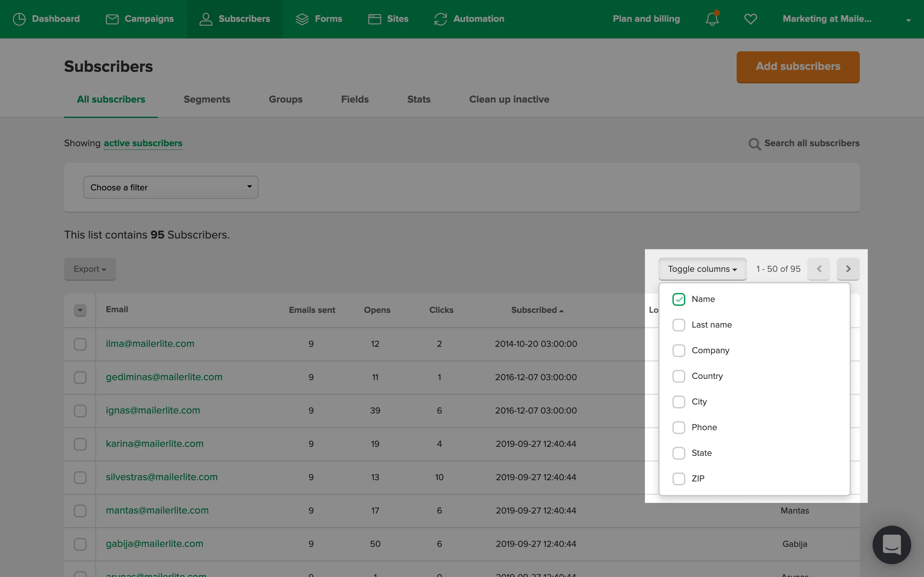Switch to the Segments tab
Image resolution: width=924 pixels, height=577 pixels.
[x=207, y=99]
